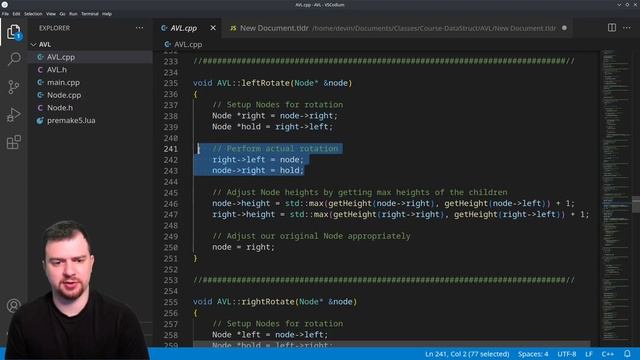Click Spaces: 4 indentation status entry
Viewport: 640px width, 360px height.
pos(533,354)
